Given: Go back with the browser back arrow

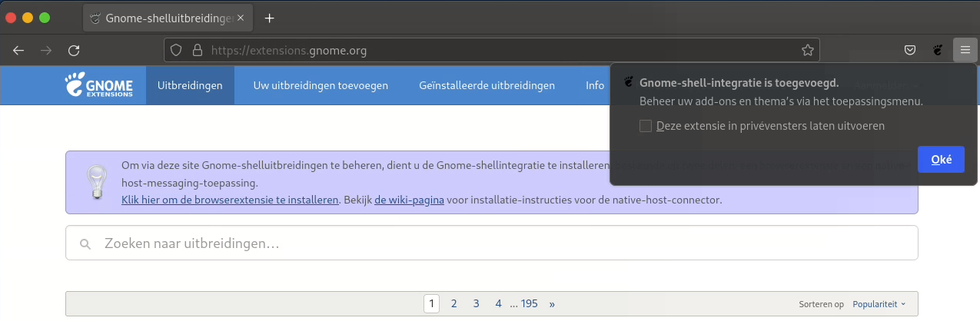Looking at the screenshot, I should coord(18,51).
